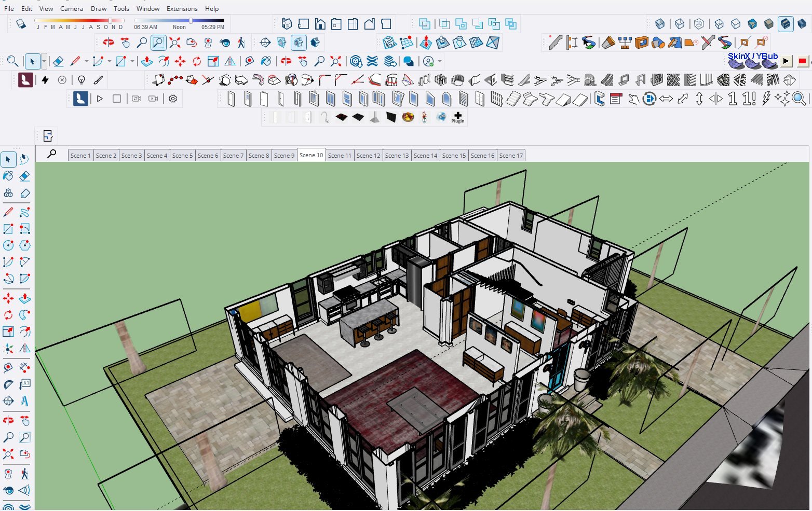The height and width of the screenshot is (511, 812).
Task: Click the light bulb icon
Action: click(x=81, y=80)
